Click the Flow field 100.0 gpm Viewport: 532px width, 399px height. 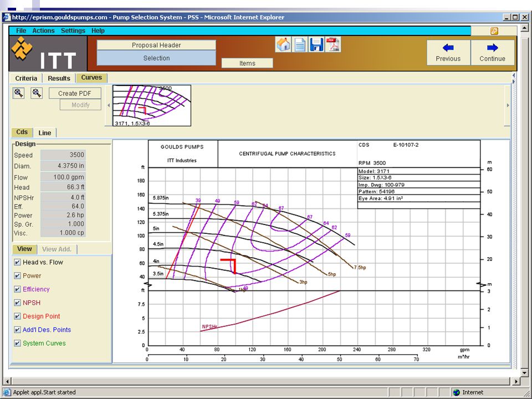pos(63,177)
